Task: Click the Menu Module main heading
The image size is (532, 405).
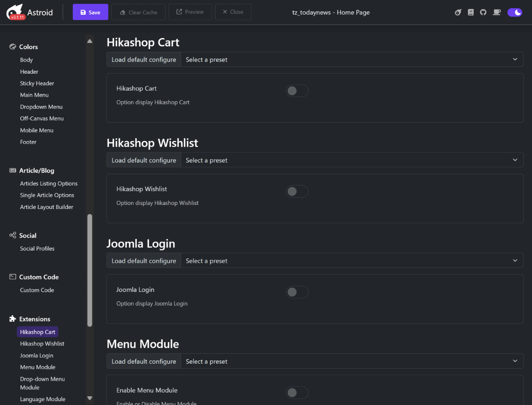Action: coord(143,344)
